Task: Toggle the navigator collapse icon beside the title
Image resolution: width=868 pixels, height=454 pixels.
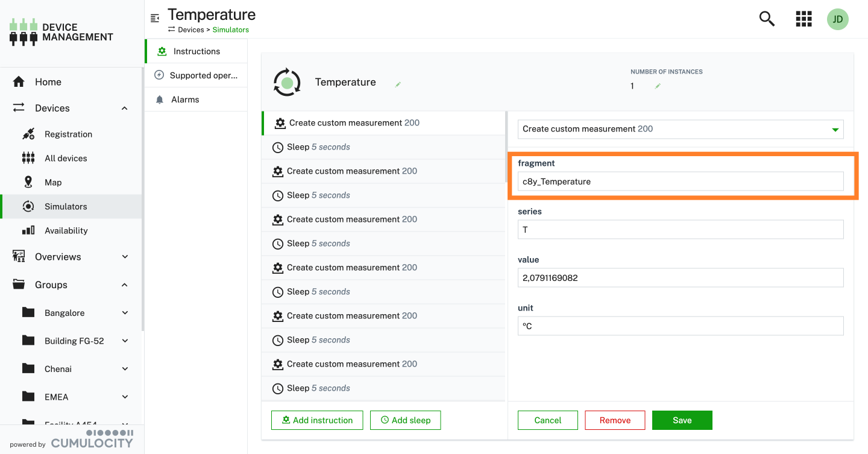Action: pyautogui.click(x=155, y=18)
